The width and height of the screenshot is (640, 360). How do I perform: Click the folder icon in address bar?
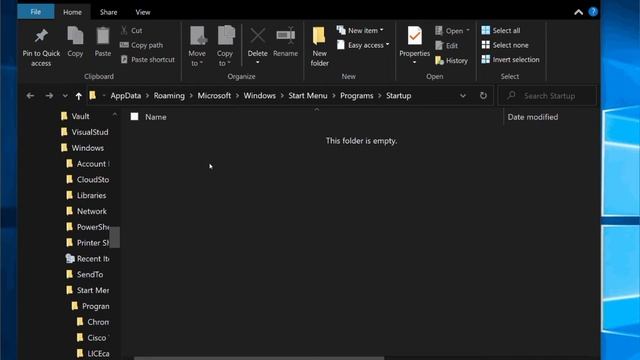tap(93, 96)
